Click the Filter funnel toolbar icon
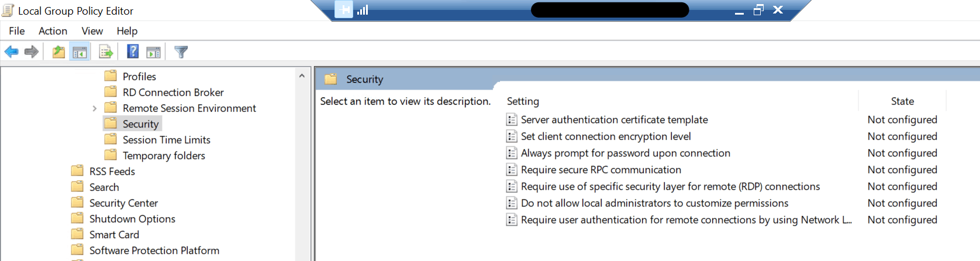Image resolution: width=980 pixels, height=261 pixels. pyautogui.click(x=181, y=52)
